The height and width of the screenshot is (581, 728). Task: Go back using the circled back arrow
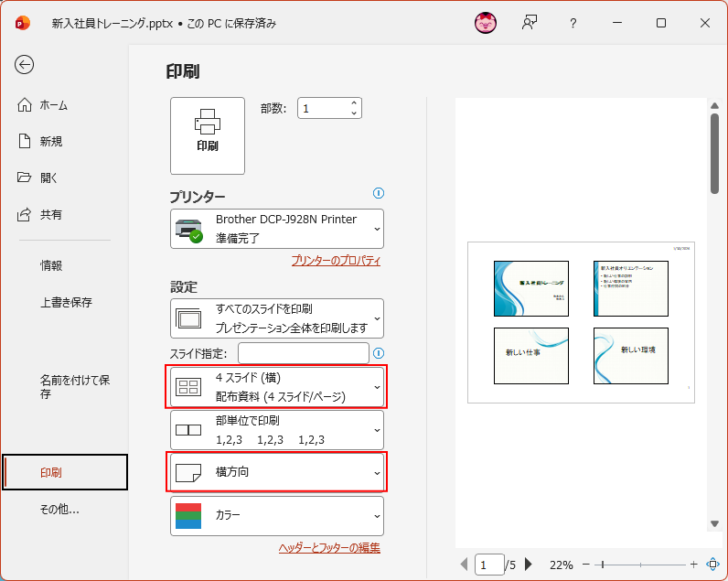[x=24, y=65]
